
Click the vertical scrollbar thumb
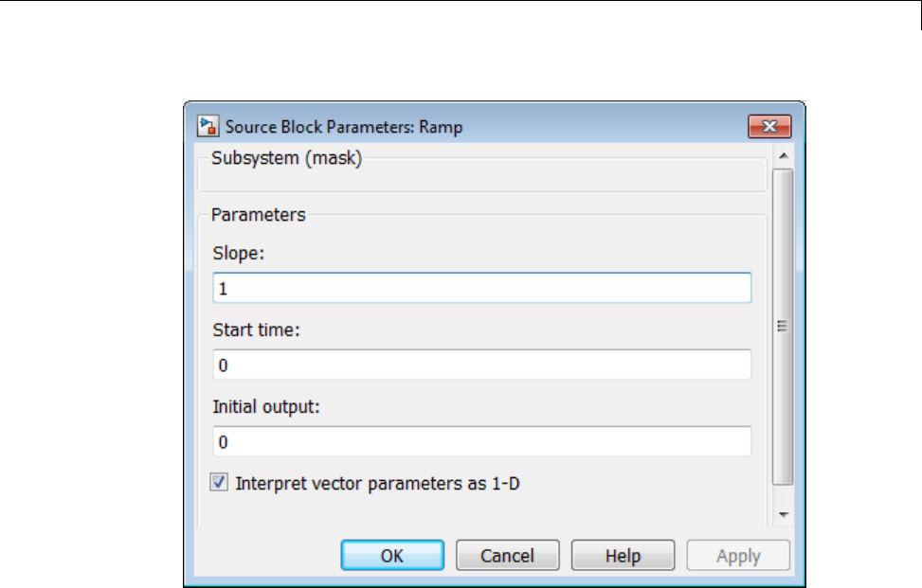783,327
